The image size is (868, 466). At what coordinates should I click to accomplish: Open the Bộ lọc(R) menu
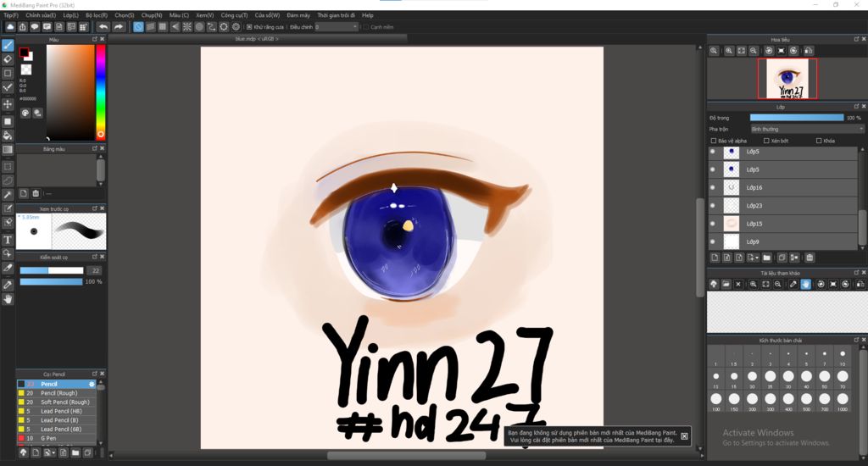point(97,15)
